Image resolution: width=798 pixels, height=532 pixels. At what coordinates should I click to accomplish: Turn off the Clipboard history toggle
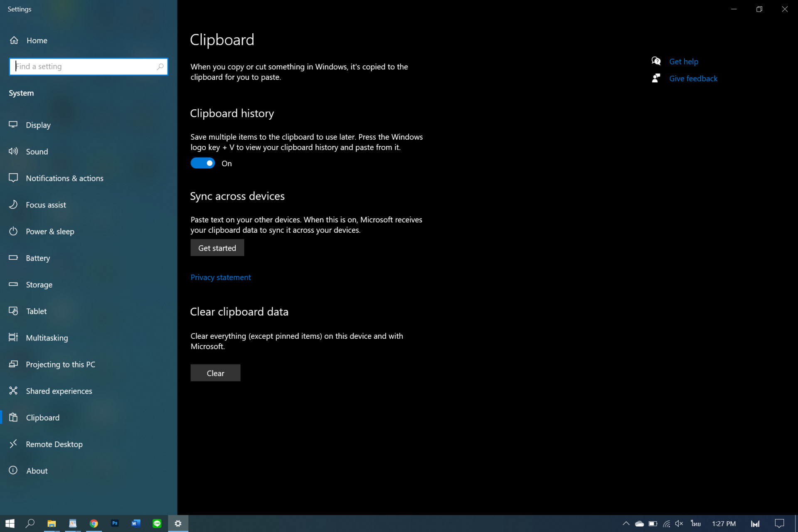202,163
